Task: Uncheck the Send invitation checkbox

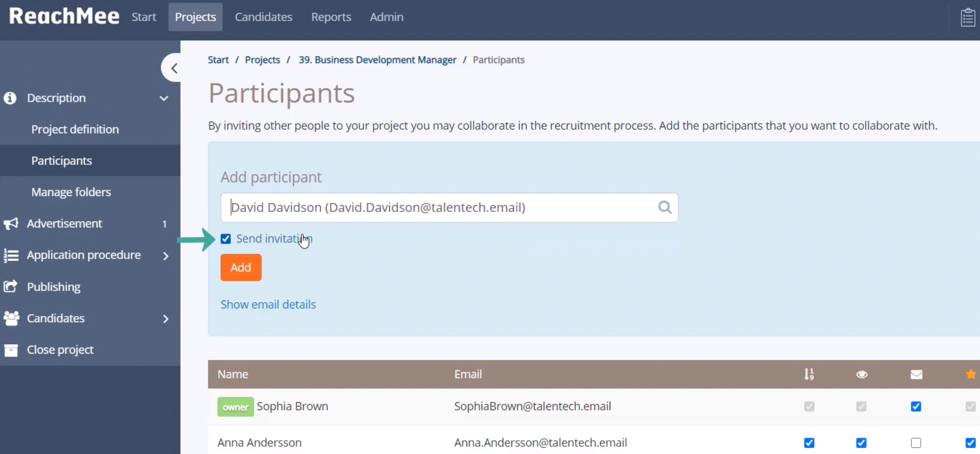Action: (x=226, y=239)
